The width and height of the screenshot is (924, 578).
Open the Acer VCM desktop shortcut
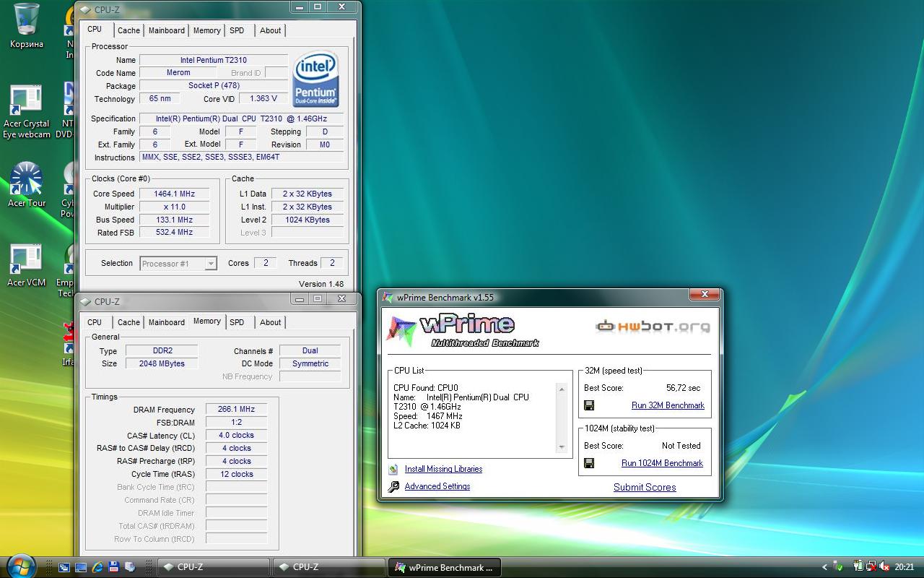27,265
